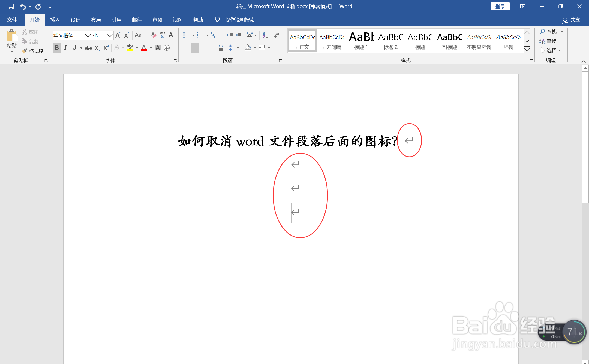The width and height of the screenshot is (589, 364).
Task: Toggle strikethrough abc formatting
Action: click(x=88, y=48)
